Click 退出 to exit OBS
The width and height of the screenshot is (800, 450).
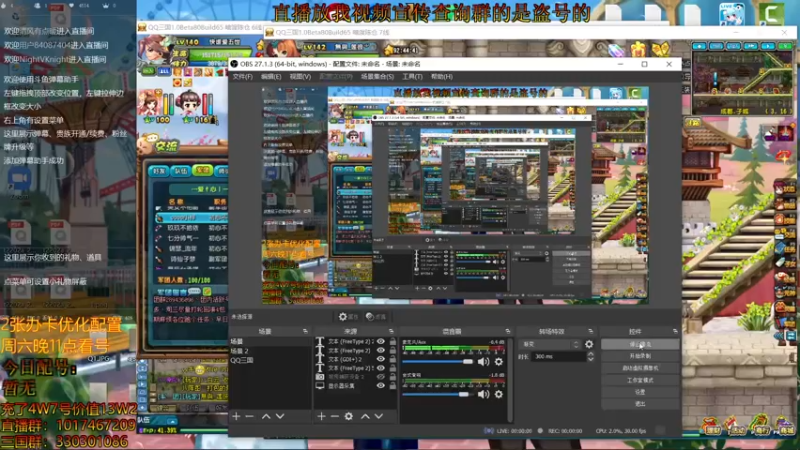click(x=640, y=404)
